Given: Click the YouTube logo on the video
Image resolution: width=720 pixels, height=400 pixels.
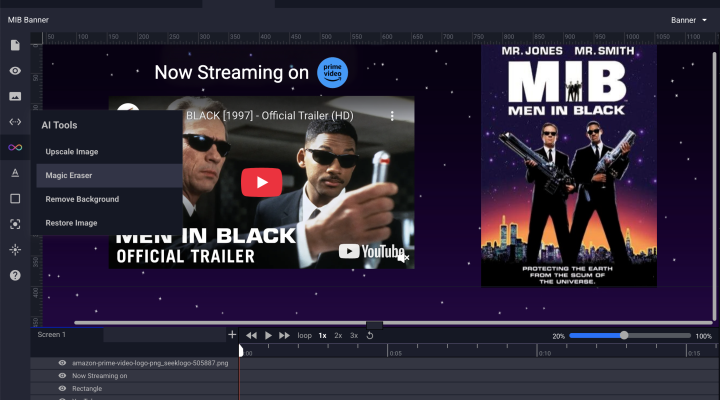Looking at the screenshot, I should (371, 251).
